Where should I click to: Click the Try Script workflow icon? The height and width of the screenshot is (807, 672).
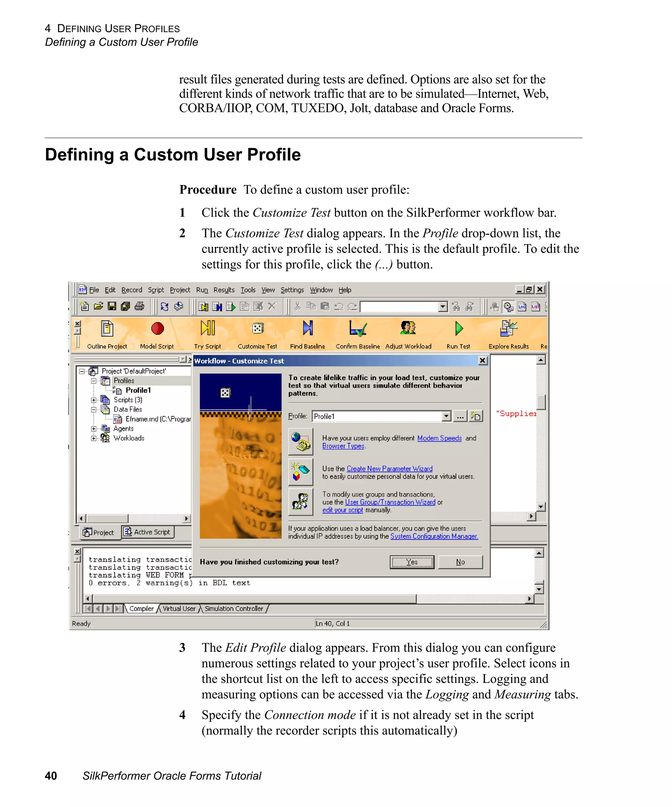point(208,328)
